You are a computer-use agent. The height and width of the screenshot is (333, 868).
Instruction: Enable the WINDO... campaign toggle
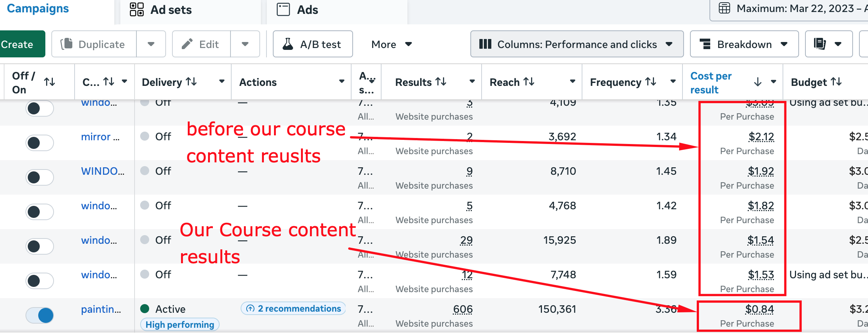(x=40, y=177)
